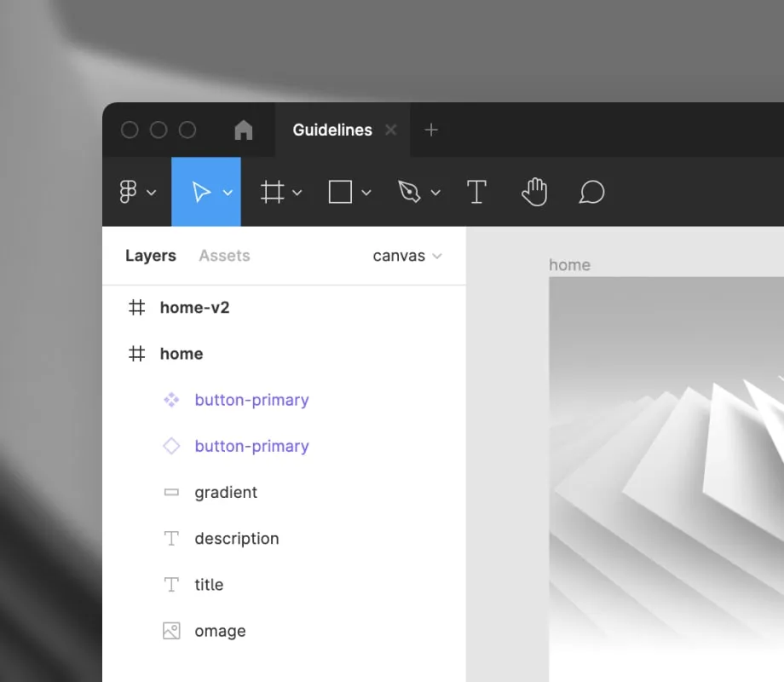Expand the Frame tool options chevron
This screenshot has height=682, width=784.
pyautogui.click(x=297, y=193)
